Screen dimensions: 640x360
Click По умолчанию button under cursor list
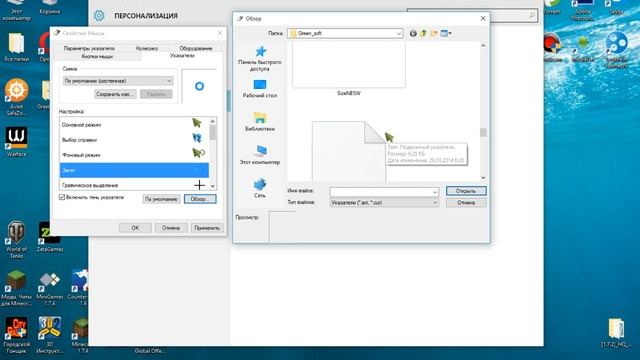pos(161,199)
